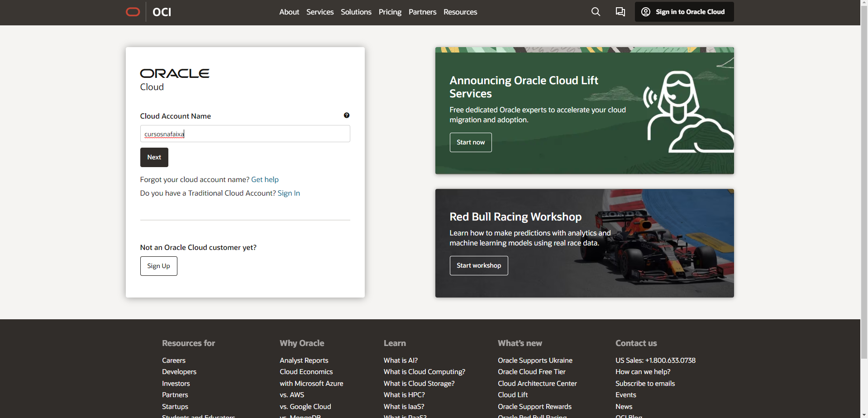Screen dimensions: 868x418
Task: Go to the Pricing menu item
Action: 390,12
